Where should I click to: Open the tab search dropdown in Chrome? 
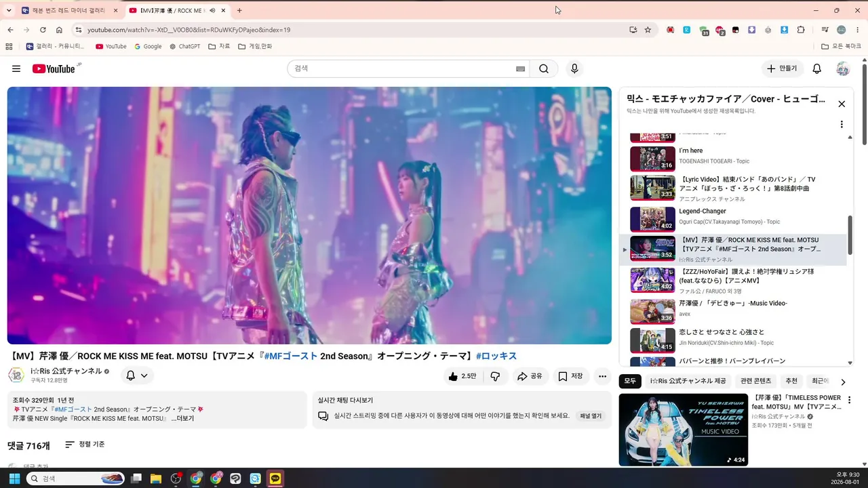click(x=9, y=10)
